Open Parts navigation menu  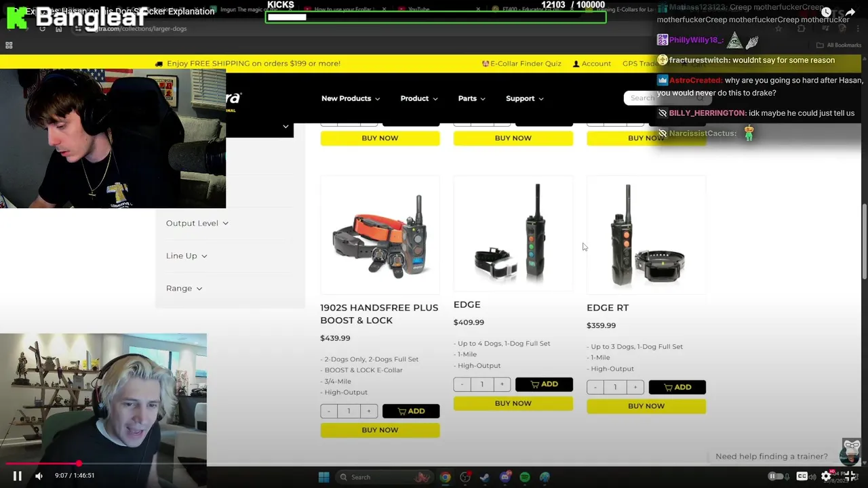[471, 98]
